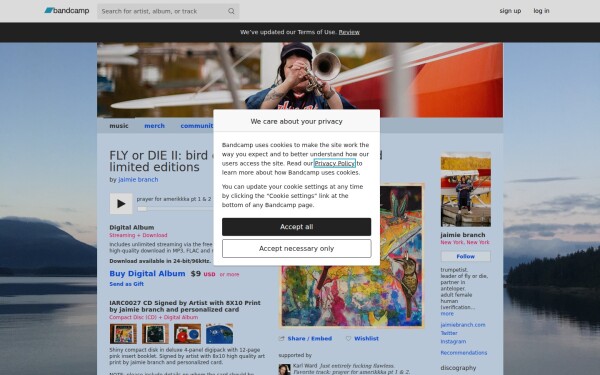Open jaimiebranch.com link

point(463,325)
